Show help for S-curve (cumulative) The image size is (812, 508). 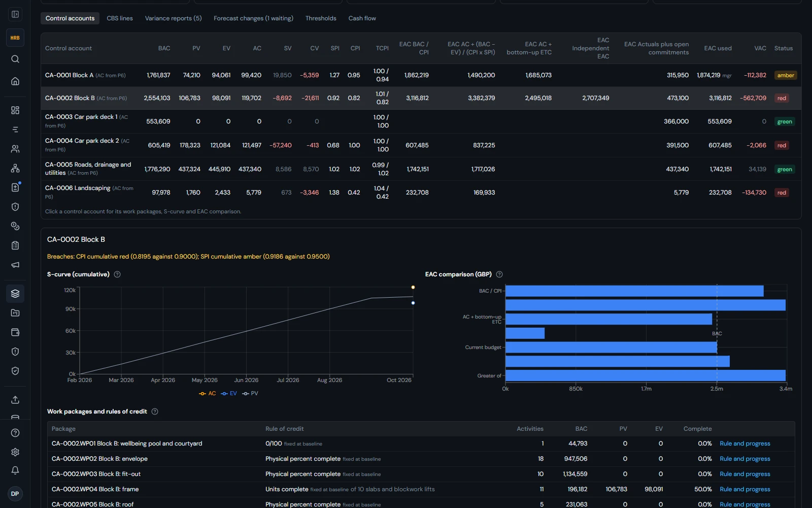117,274
